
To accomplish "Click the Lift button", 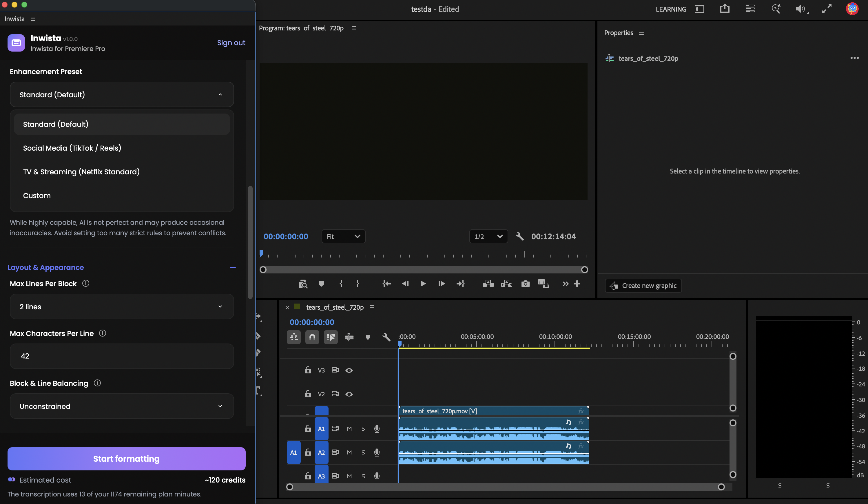I will (488, 284).
